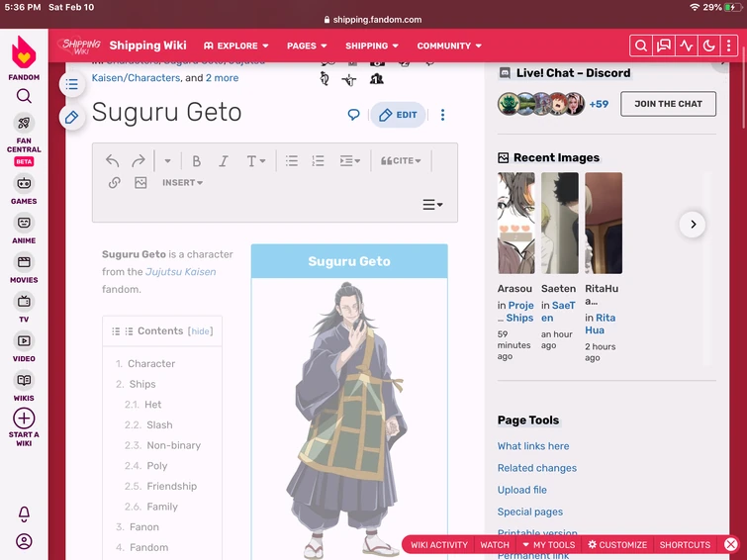Click the floating pencil edit icon

point(72,117)
